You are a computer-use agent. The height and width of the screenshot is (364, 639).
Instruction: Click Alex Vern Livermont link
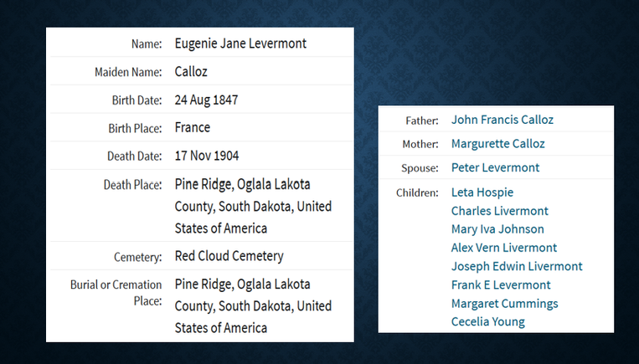tap(503, 248)
